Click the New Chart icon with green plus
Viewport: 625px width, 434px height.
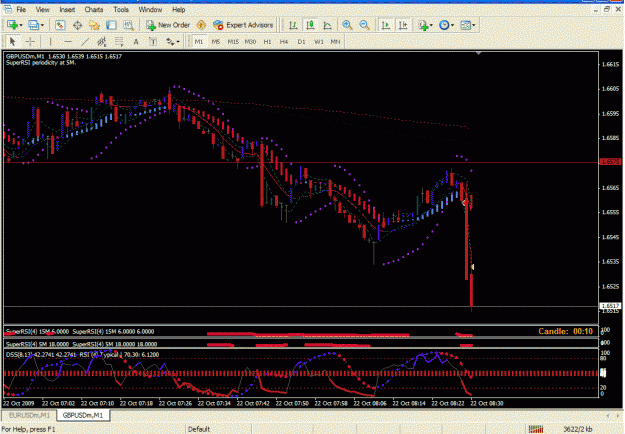pyautogui.click(x=12, y=25)
